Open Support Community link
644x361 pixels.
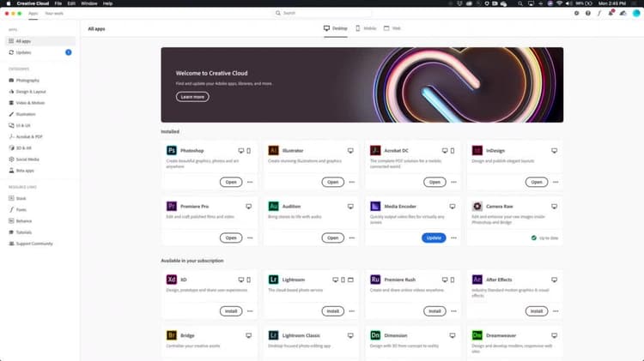31,244
